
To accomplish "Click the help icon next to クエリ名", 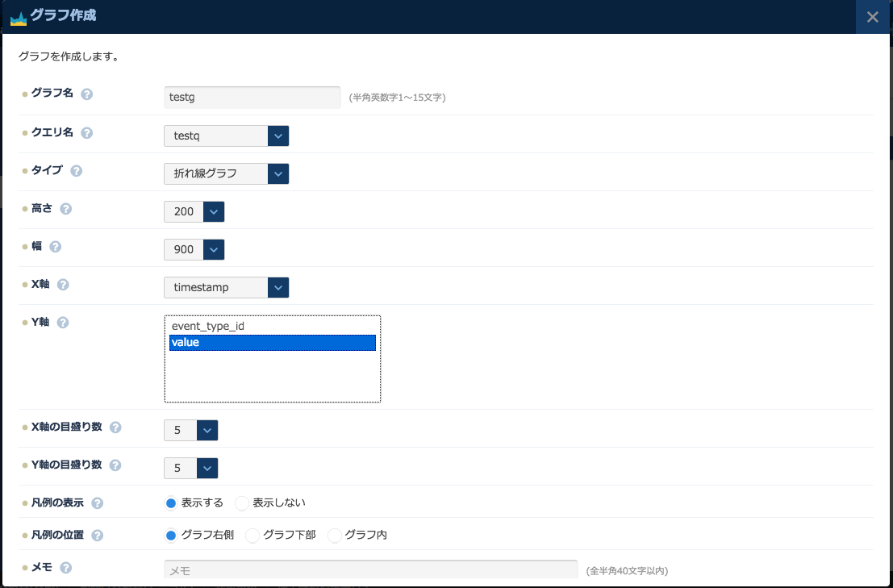I will click(x=86, y=133).
